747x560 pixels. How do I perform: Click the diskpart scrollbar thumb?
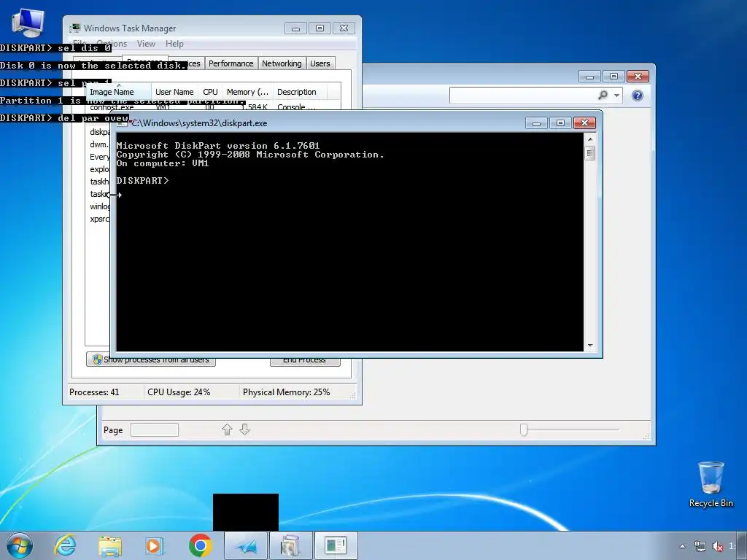coord(589,153)
